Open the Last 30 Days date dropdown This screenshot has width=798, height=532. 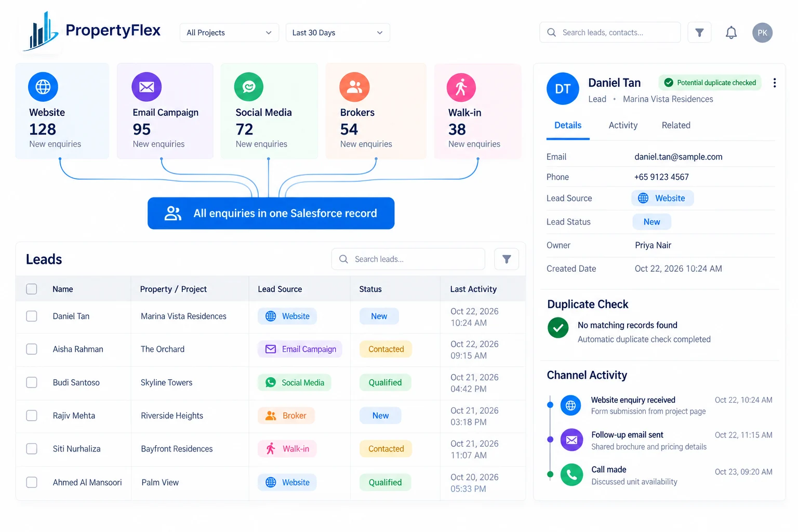click(x=338, y=33)
